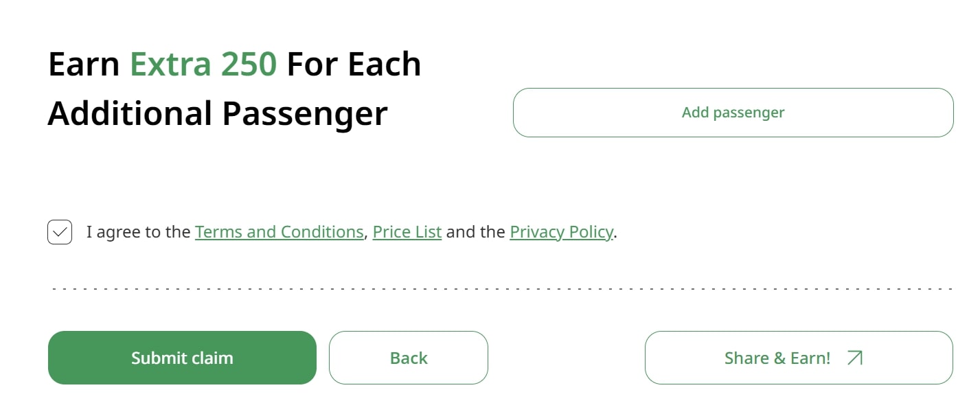Click the "Add passenger" label text
The width and height of the screenshot is (980, 414).
(733, 113)
